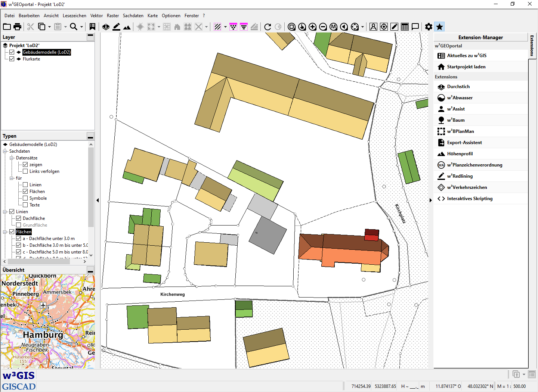The height and width of the screenshot is (392, 538).
Task: Toggle the star Extension-Manager icon
Action: click(x=440, y=27)
